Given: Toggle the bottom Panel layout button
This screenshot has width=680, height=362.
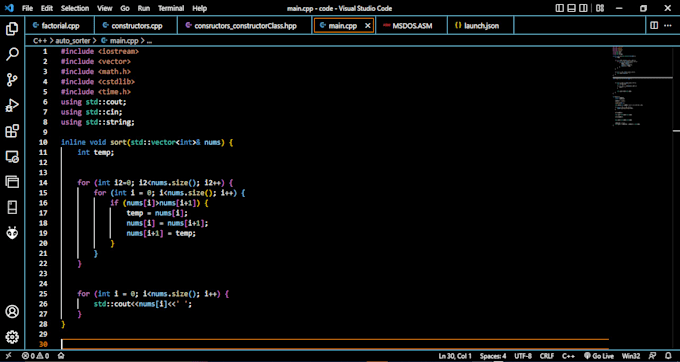Looking at the screenshot, I should point(572,8).
